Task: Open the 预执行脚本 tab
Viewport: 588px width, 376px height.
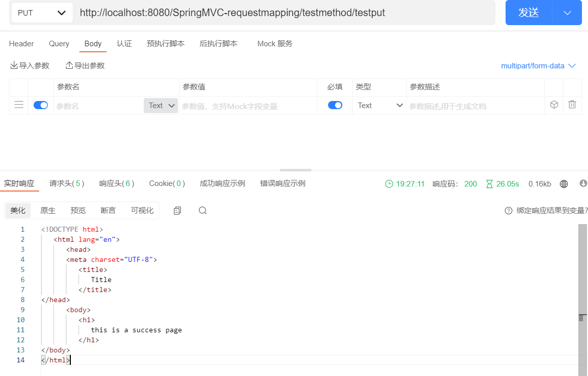Action: (165, 44)
